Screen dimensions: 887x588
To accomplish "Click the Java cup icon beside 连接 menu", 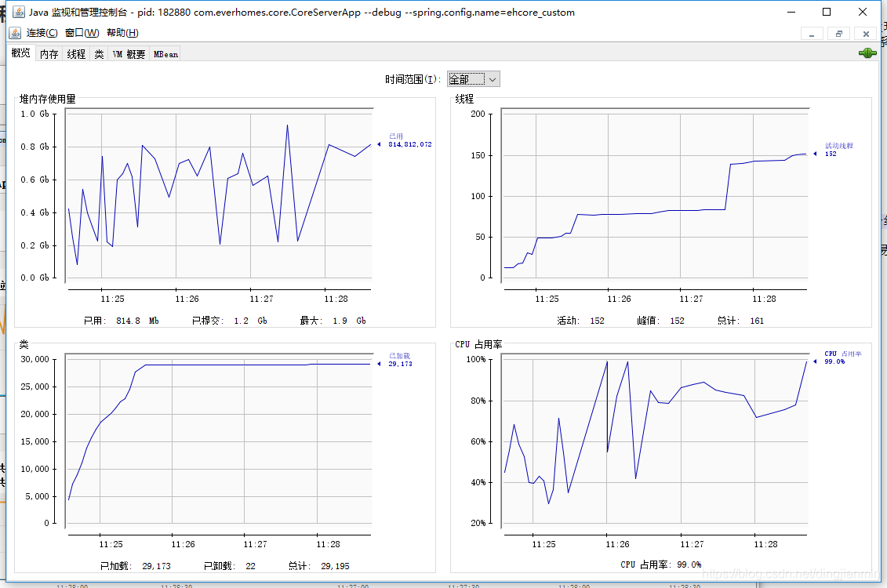I will click(x=15, y=33).
